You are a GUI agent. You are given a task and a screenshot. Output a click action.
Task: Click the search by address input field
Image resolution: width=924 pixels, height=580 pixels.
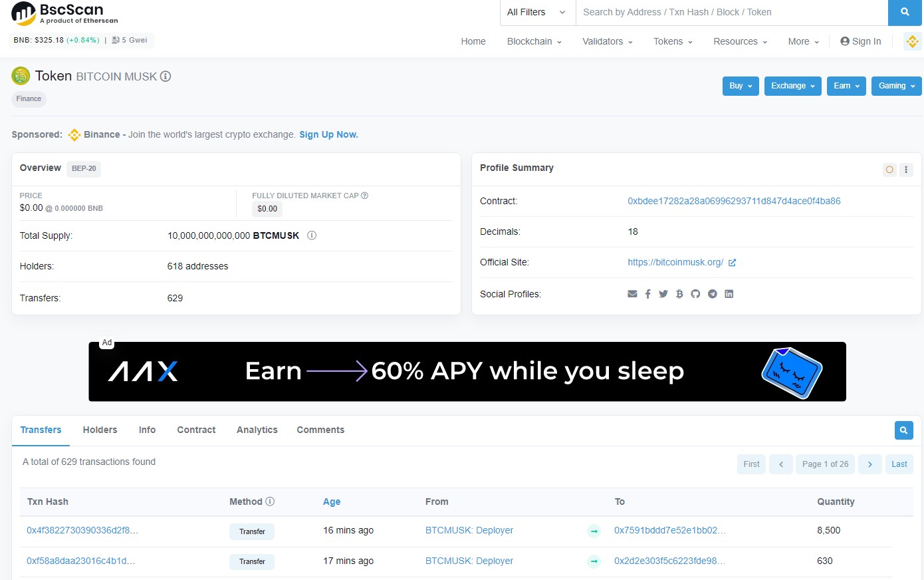tap(732, 12)
